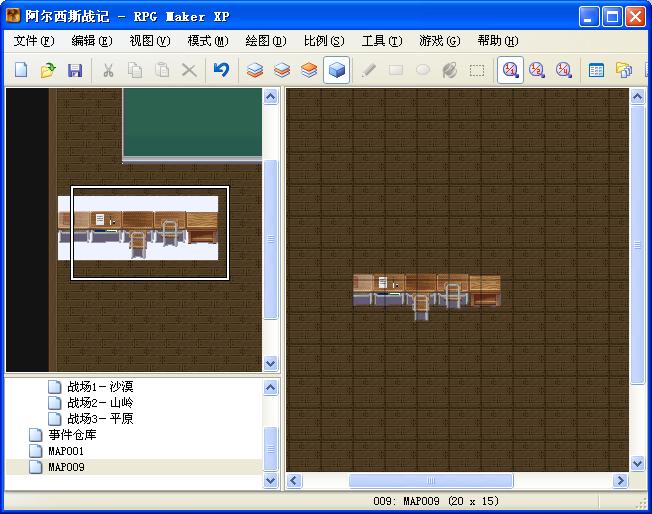
Task: Click the green chalkboard tile in palette
Action: click(193, 124)
